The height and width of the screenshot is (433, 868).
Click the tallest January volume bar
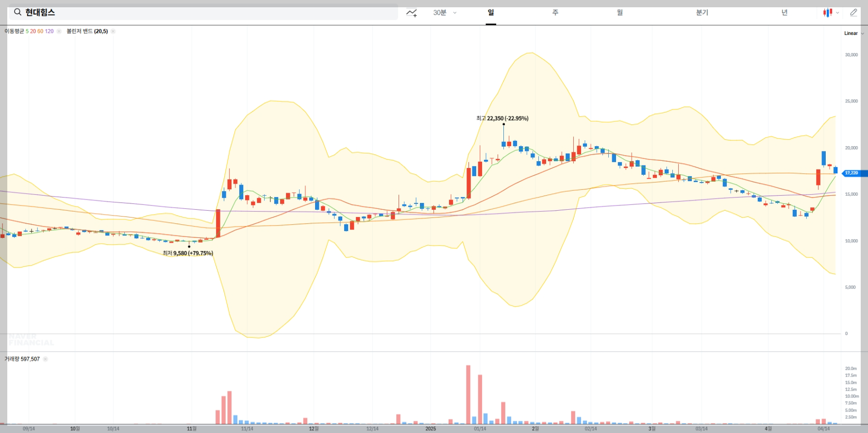click(x=468, y=395)
